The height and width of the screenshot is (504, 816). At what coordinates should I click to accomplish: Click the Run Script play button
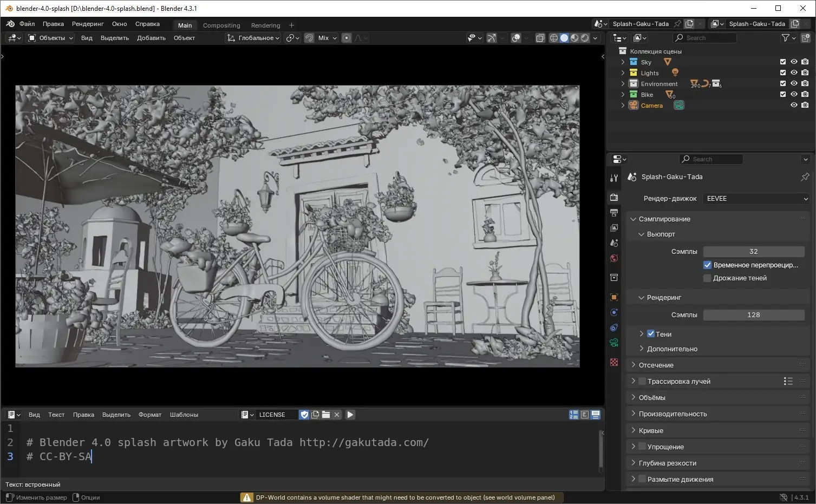point(350,415)
